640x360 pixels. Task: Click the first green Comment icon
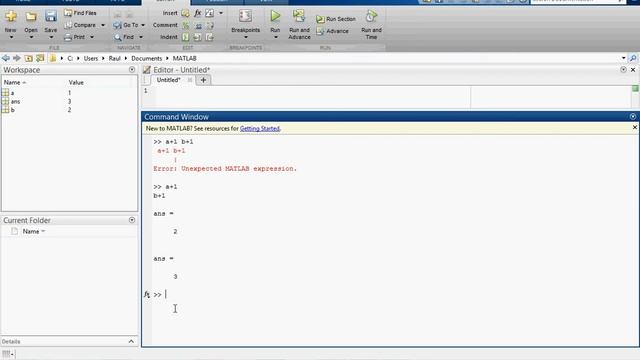tap(185, 25)
